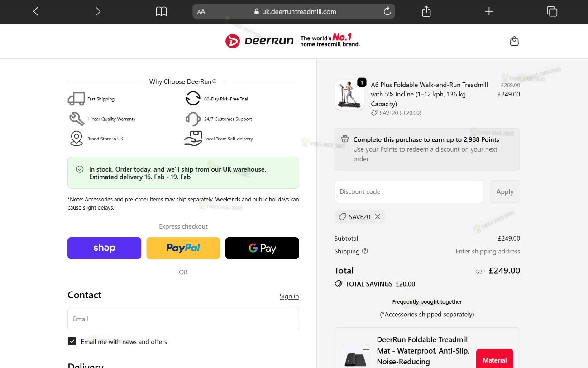The height and width of the screenshot is (368, 588).
Task: Click the 24/7 Customer Support headset icon
Action: (193, 119)
